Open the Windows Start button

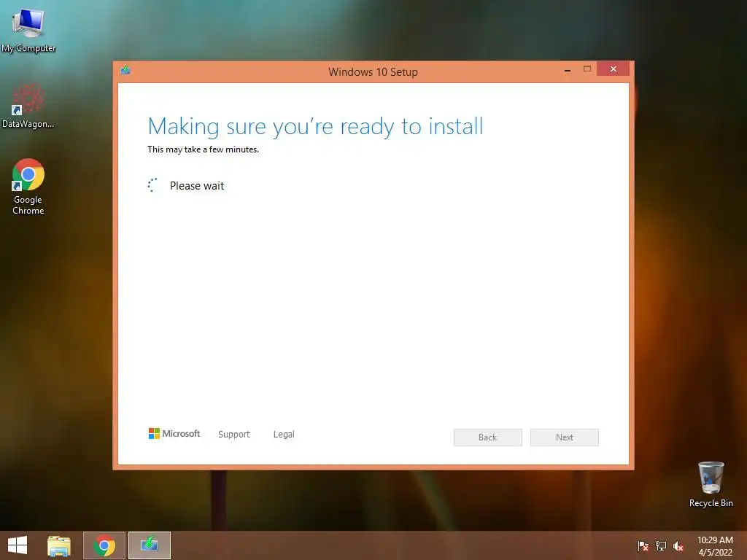[18, 545]
